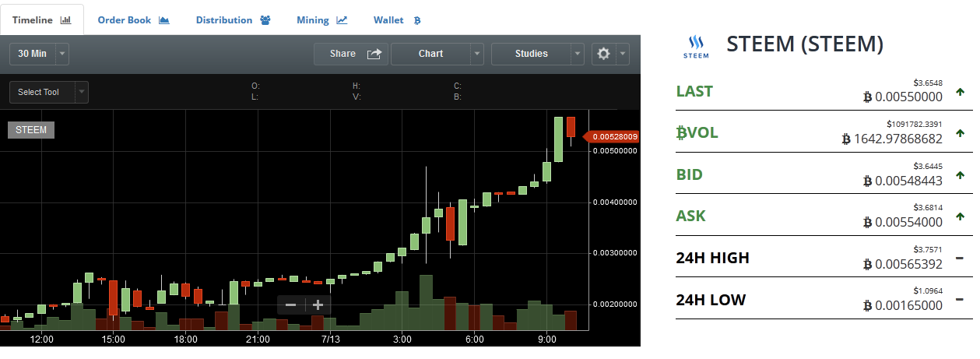Click the 24H LOW dash indicator
This screenshot has height=359, width=980.
pos(960,300)
